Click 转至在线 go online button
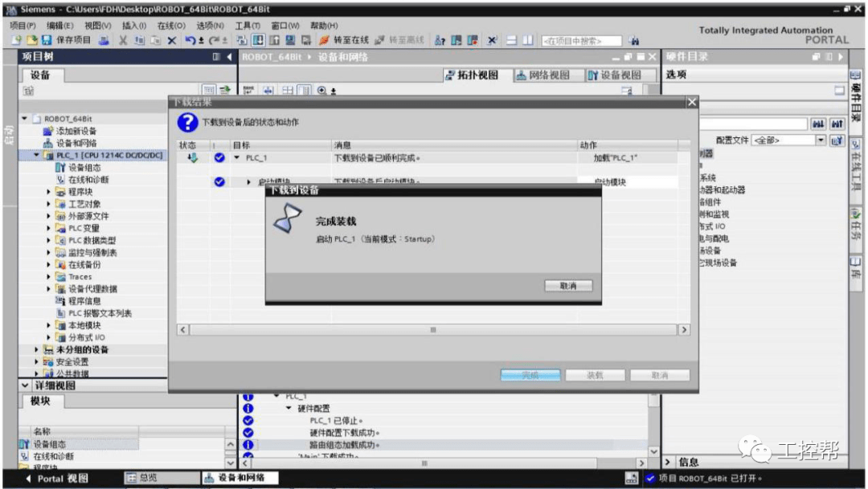868x489 pixels. pos(344,40)
